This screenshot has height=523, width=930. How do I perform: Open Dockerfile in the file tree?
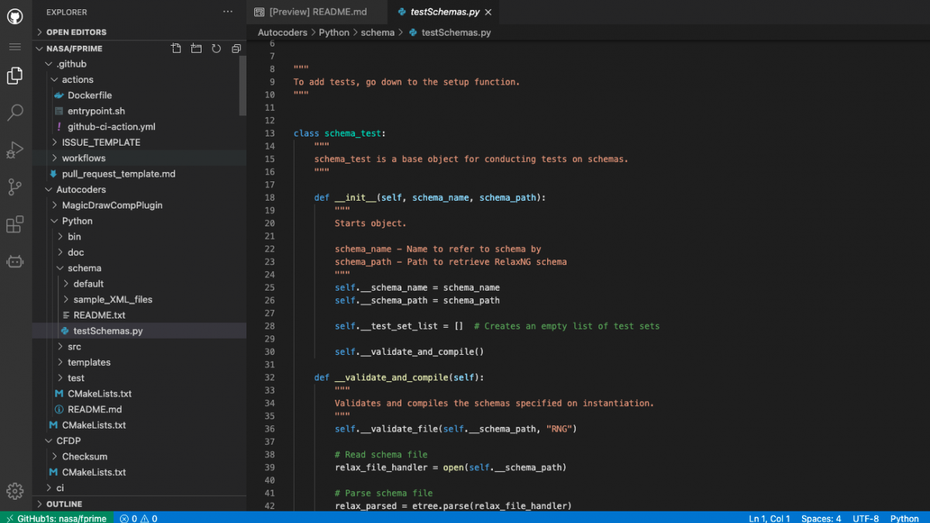89,95
